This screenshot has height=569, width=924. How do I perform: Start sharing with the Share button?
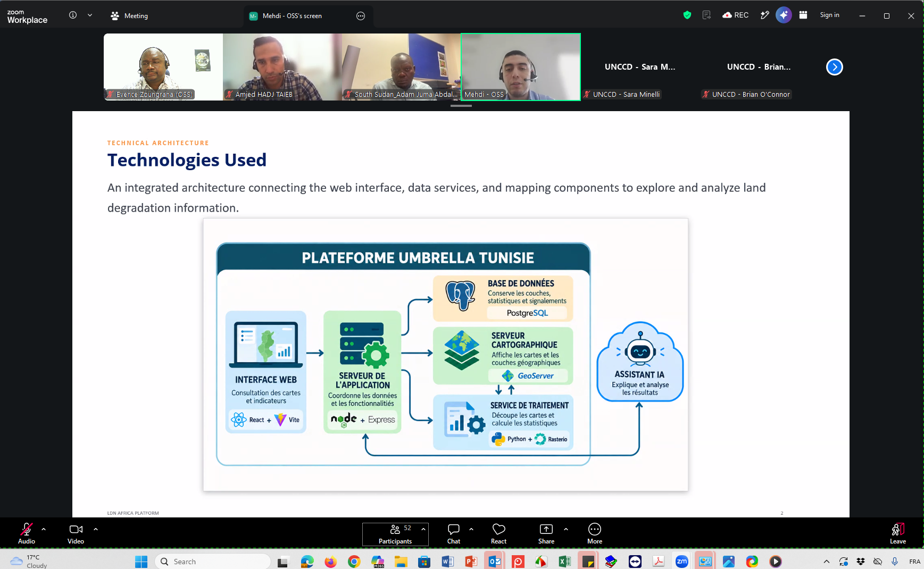pos(546,533)
